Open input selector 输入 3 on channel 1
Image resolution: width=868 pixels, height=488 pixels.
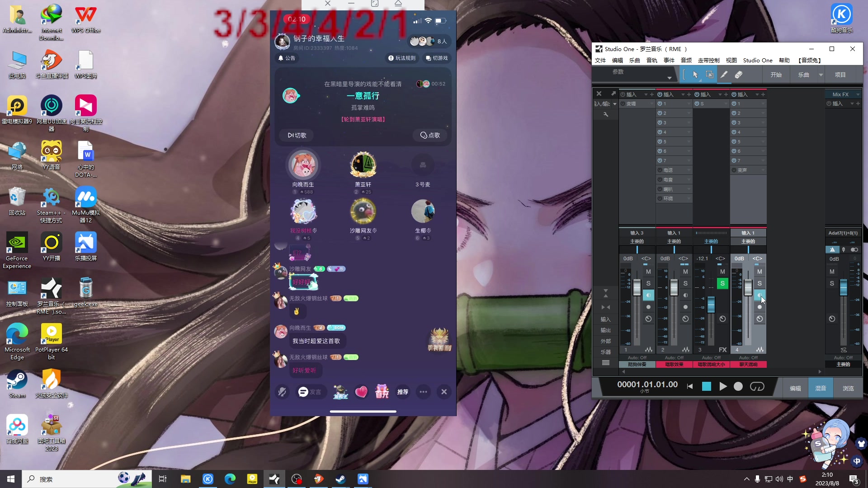(637, 233)
